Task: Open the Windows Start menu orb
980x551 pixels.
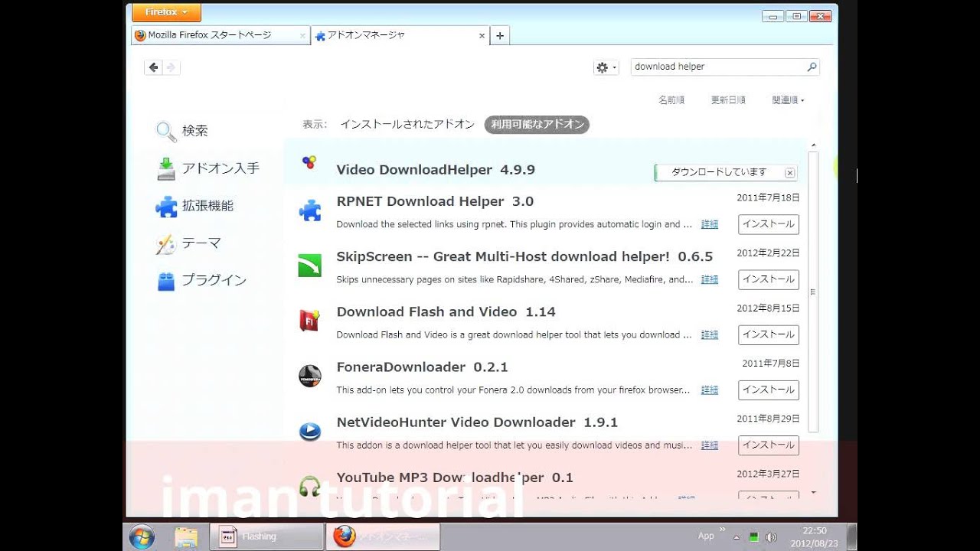Action: (x=142, y=536)
